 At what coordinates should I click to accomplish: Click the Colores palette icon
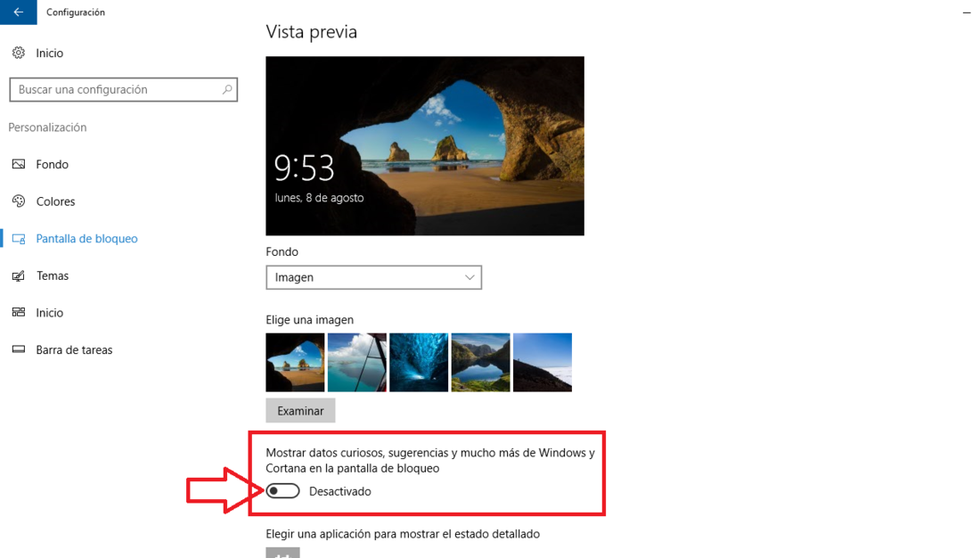pyautogui.click(x=19, y=201)
